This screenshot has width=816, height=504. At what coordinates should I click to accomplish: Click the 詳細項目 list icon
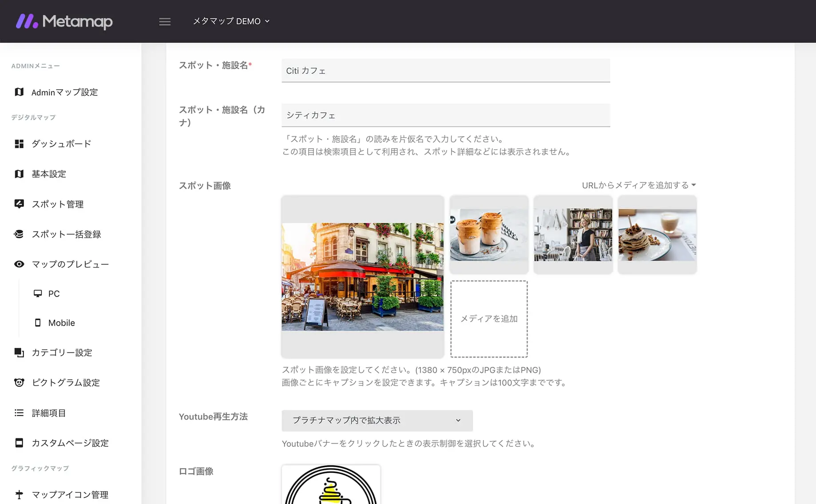[x=19, y=413]
